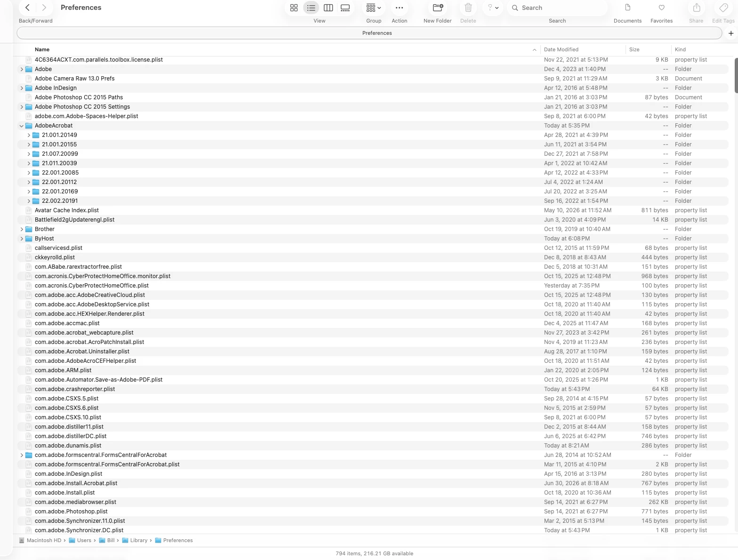The width and height of the screenshot is (738, 560).
Task: Expand the Adobe folder
Action: (22, 69)
